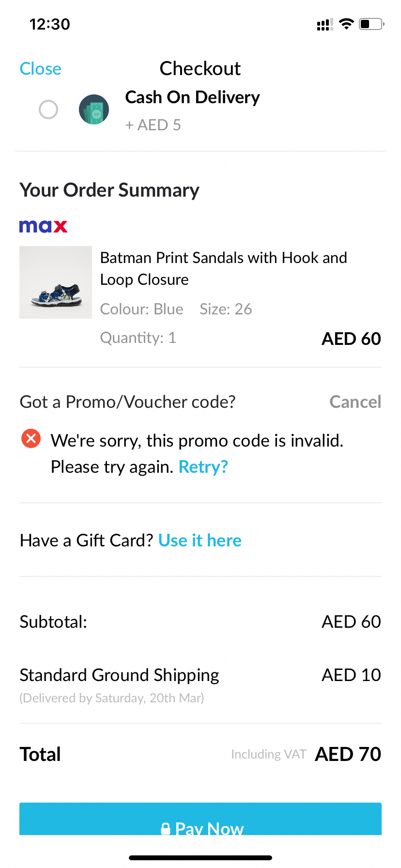Tap the Batman Print Sandals product title
The image size is (401, 868).
click(x=223, y=268)
